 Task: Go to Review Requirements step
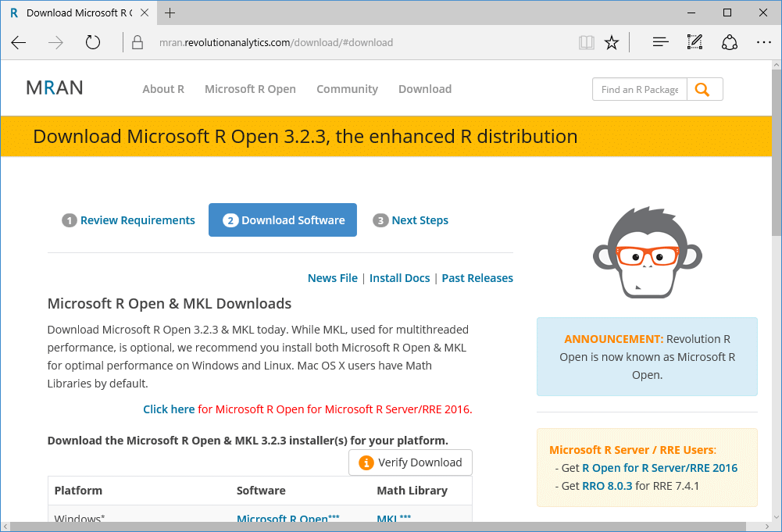click(x=129, y=220)
